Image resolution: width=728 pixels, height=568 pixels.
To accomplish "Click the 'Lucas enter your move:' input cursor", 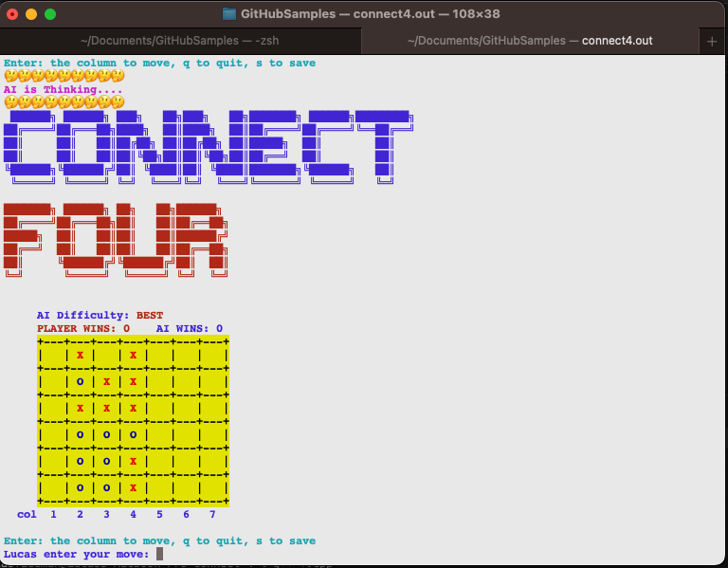I will click(159, 554).
